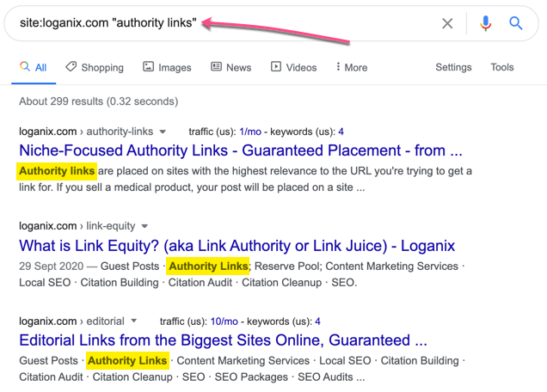
Task: Open the Tools menu
Action: click(502, 67)
